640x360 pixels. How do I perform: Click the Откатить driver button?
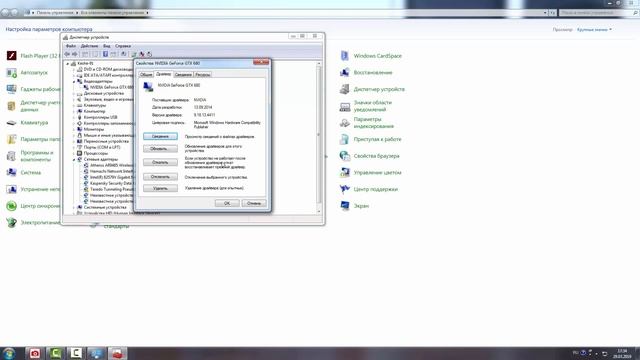[160, 162]
